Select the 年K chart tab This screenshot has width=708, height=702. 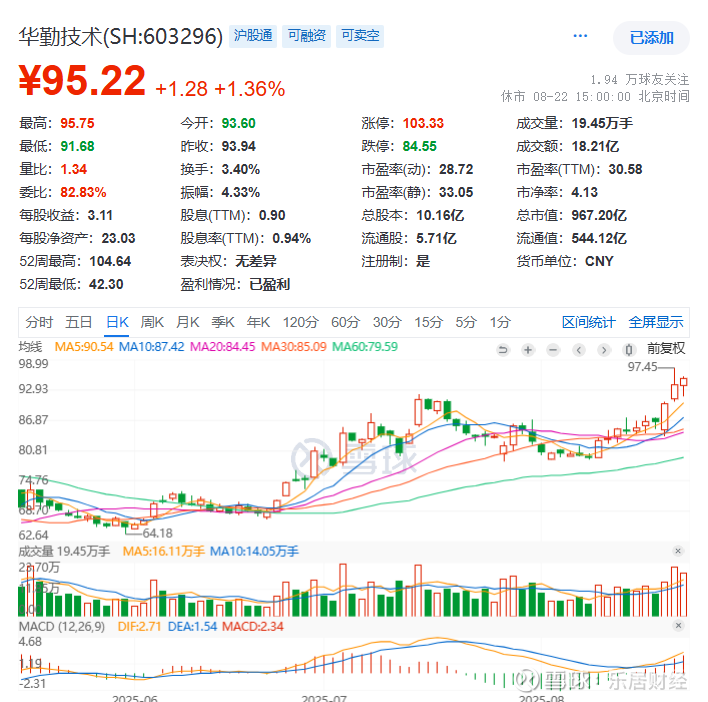(x=258, y=322)
